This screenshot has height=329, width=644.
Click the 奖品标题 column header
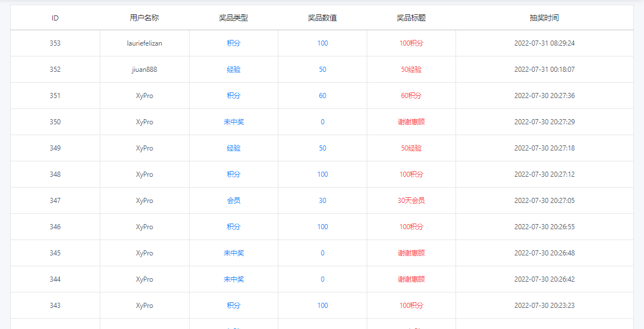tap(411, 17)
